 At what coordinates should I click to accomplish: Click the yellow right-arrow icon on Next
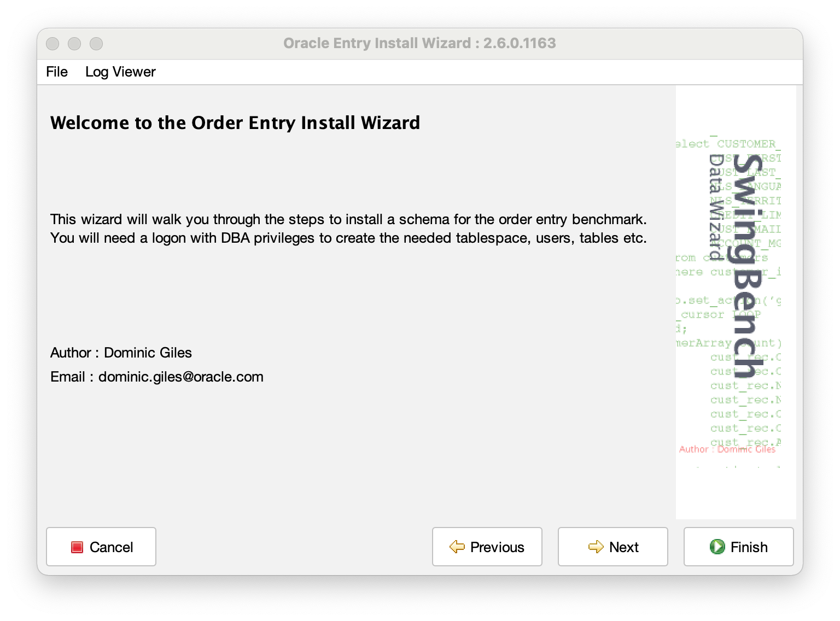596,547
